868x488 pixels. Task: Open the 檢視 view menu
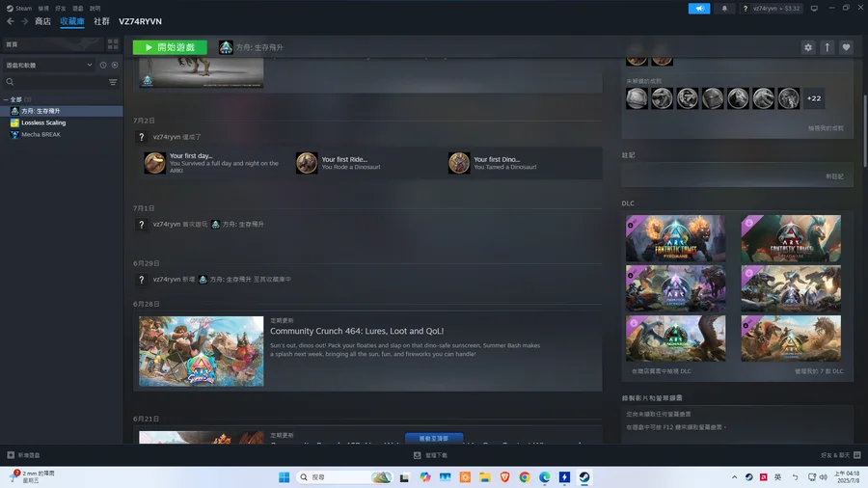(43, 9)
